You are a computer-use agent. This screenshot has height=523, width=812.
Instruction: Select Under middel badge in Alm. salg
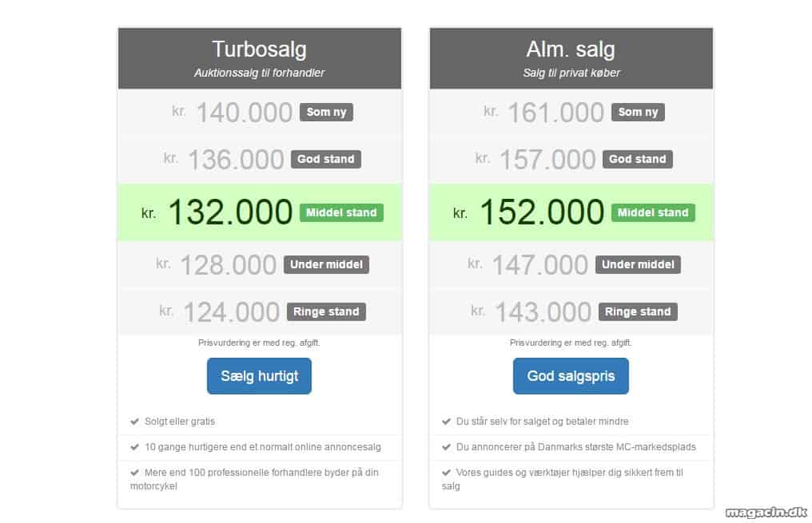(638, 265)
